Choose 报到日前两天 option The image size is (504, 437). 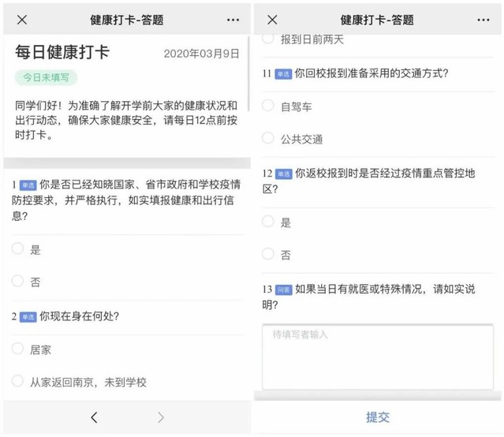(x=268, y=39)
